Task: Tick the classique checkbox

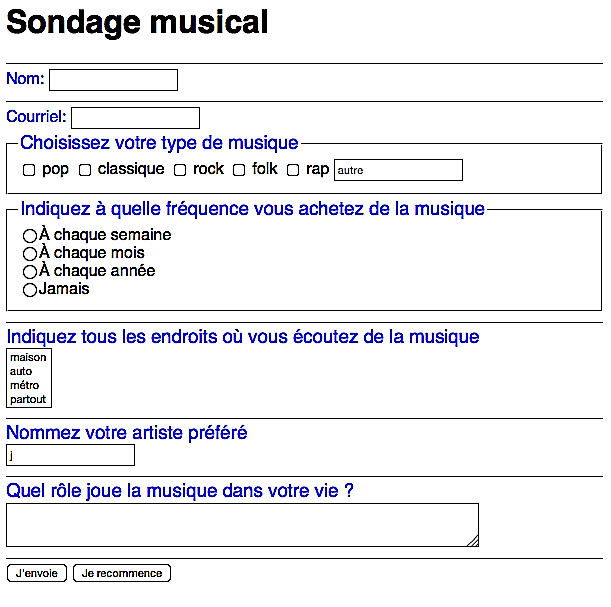Action: (x=85, y=170)
